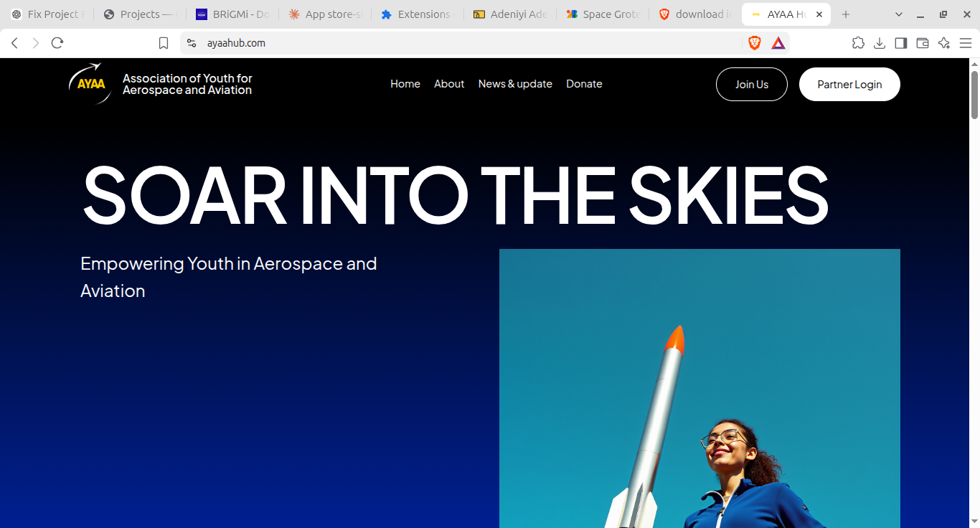Click the Join Us button

pos(752,85)
